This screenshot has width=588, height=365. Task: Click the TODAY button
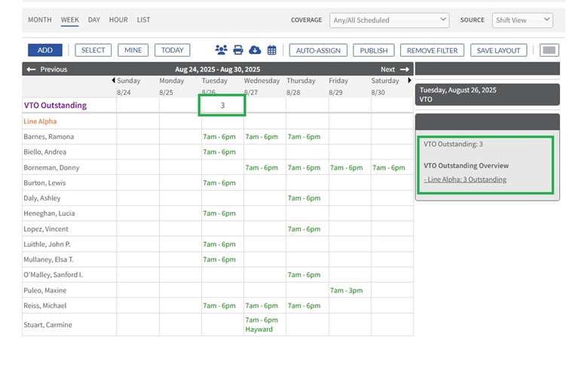pos(173,50)
